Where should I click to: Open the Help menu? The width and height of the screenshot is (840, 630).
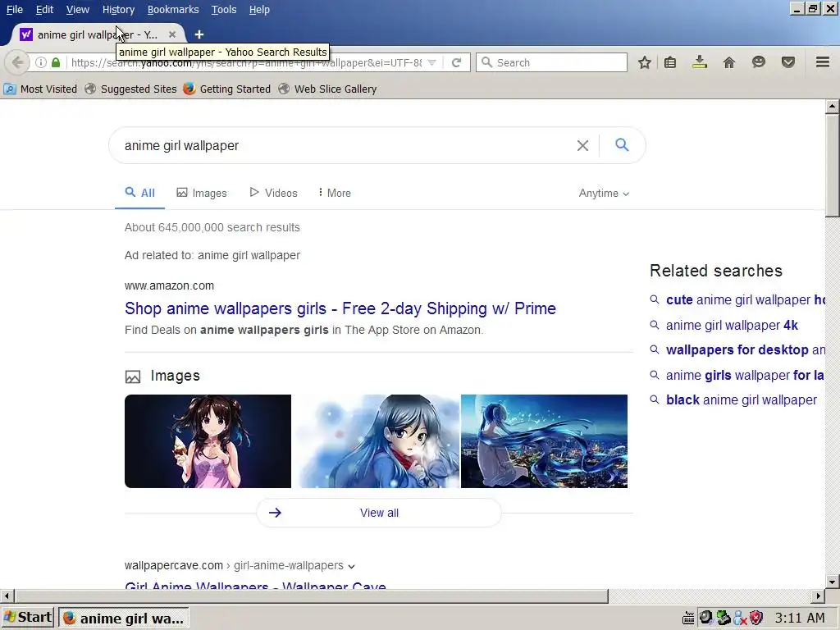click(x=259, y=10)
